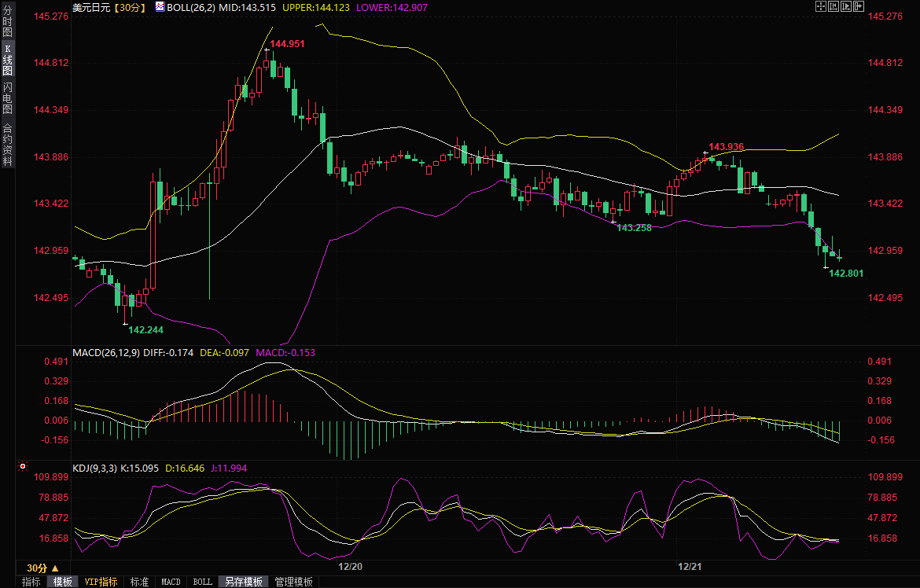Click the jump-to-chart-start icon
This screenshot has height=588, width=920.
click(x=832, y=6)
